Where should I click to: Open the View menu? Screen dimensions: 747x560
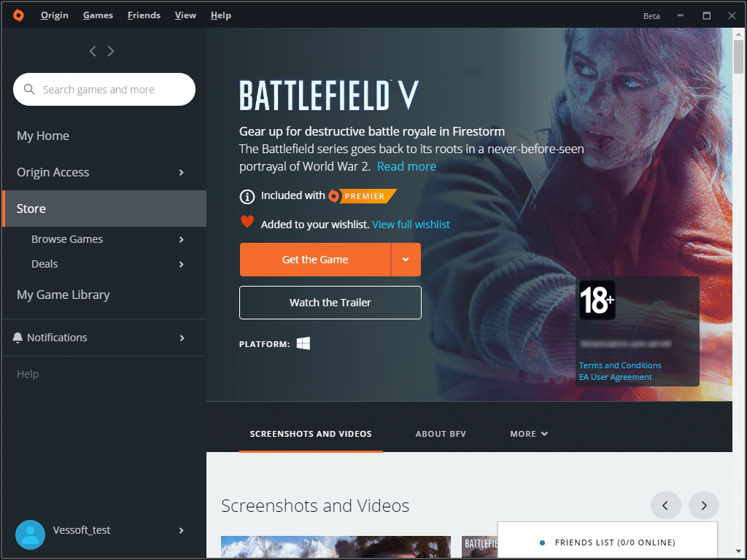[185, 15]
